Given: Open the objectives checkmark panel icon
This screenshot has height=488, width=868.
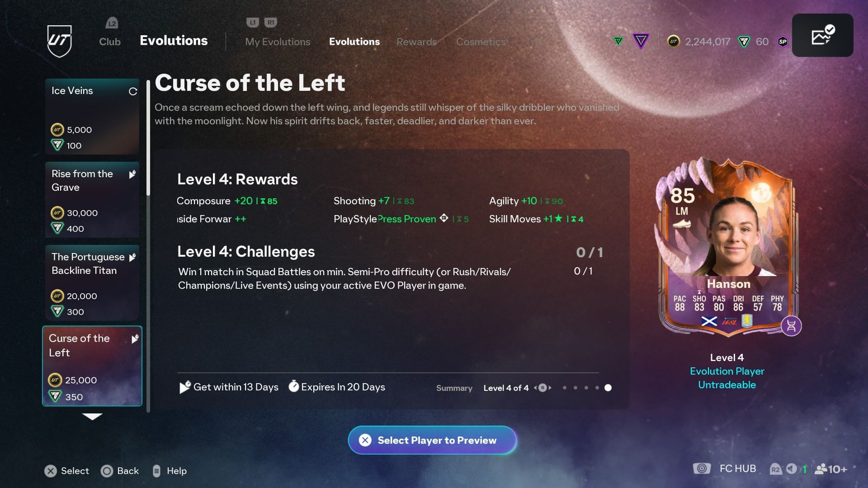Looking at the screenshot, I should [822, 35].
